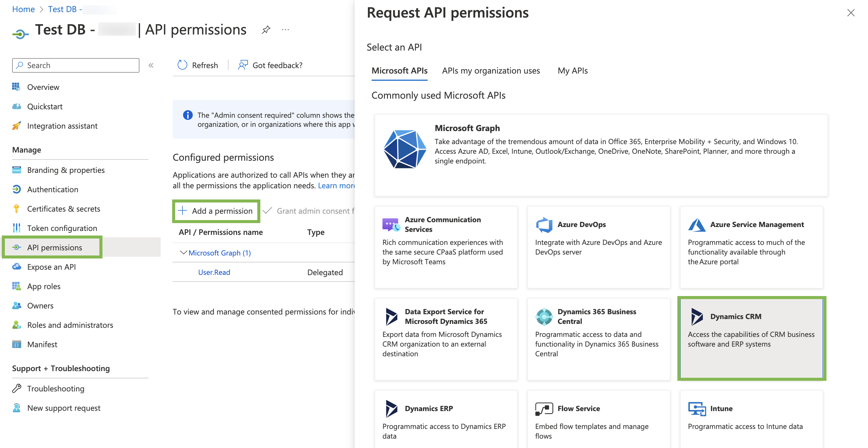Open the ellipsis more options menu

pyautogui.click(x=285, y=30)
